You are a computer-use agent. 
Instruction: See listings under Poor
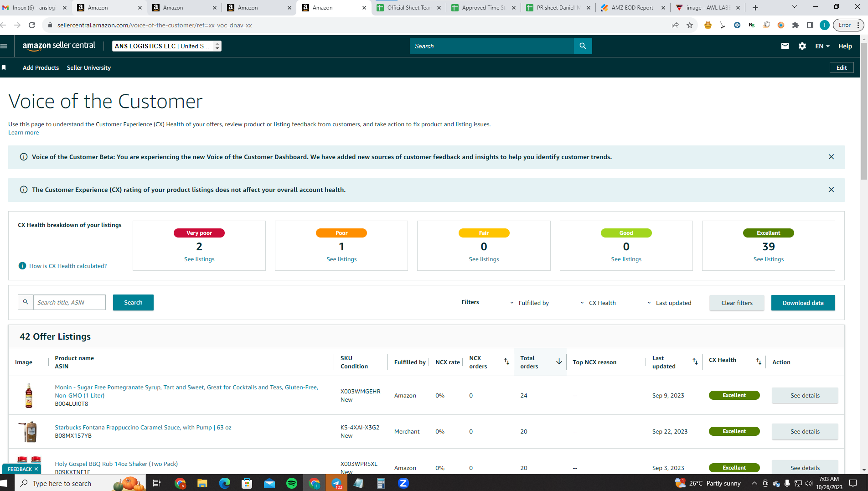(341, 259)
